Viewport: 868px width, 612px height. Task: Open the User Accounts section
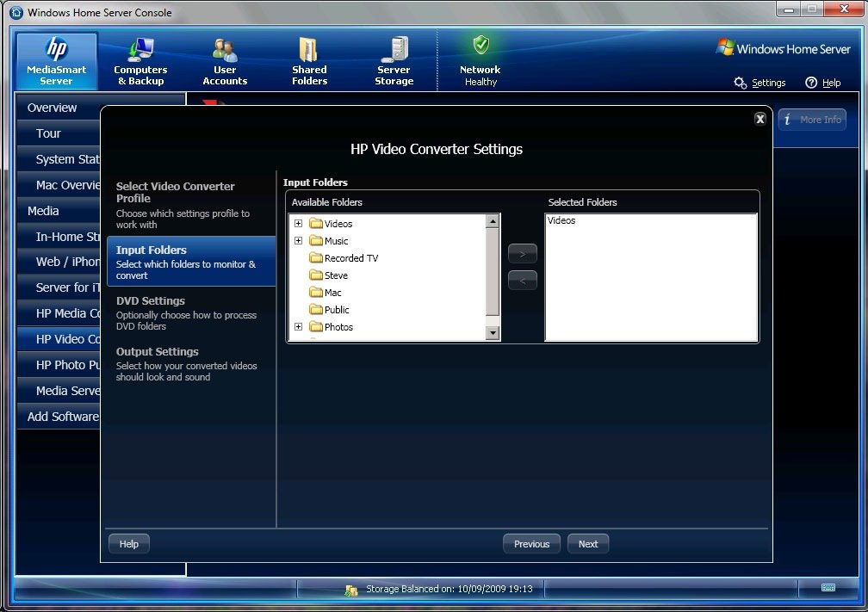pyautogui.click(x=225, y=61)
